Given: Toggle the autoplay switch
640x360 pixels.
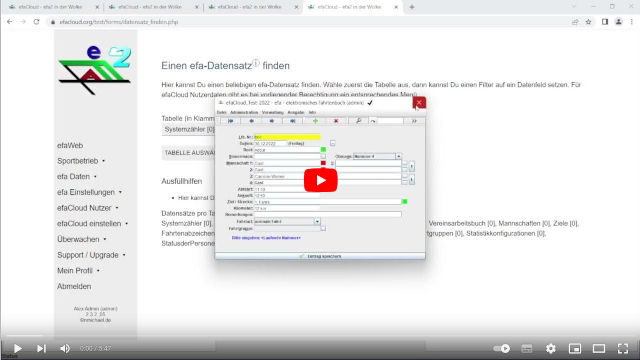Looking at the screenshot, I should tap(502, 348).
